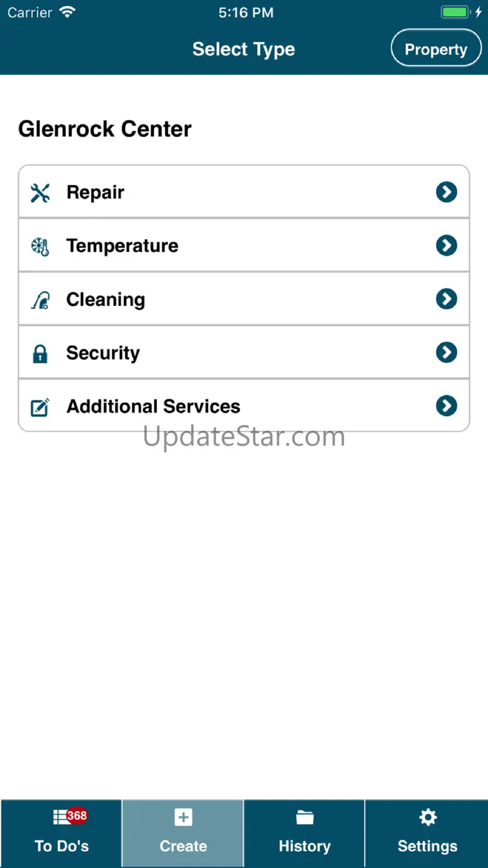Click the Additional Services pencil-note icon

point(40,407)
